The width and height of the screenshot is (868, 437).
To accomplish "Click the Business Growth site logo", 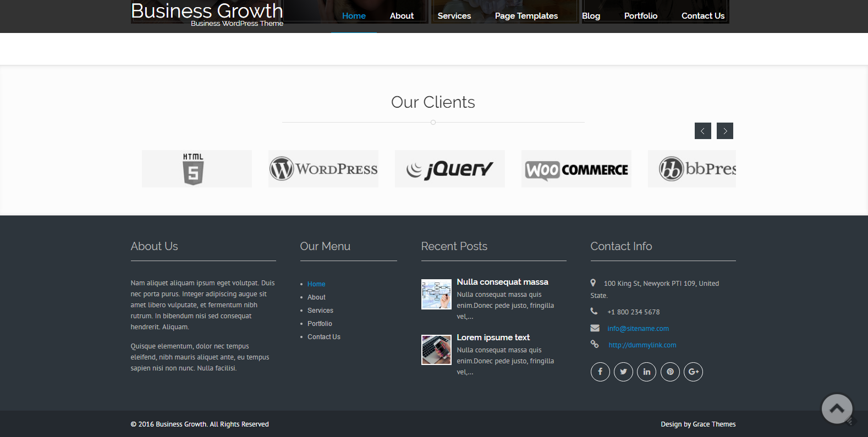I will pos(207,12).
